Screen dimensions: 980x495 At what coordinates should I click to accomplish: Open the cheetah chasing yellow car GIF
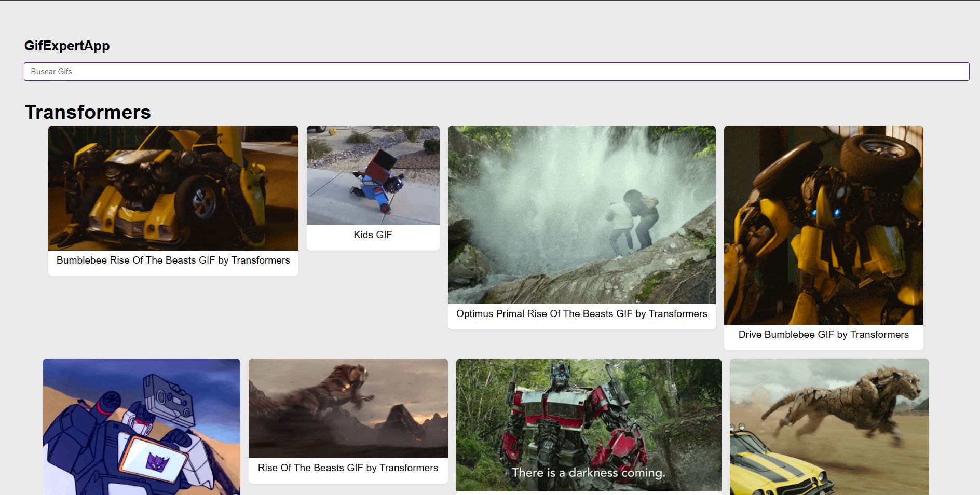[829, 425]
